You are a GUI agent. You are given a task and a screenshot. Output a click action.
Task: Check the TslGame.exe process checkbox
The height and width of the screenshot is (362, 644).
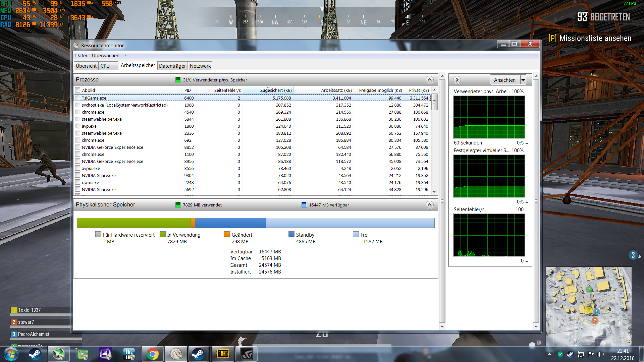[78, 98]
